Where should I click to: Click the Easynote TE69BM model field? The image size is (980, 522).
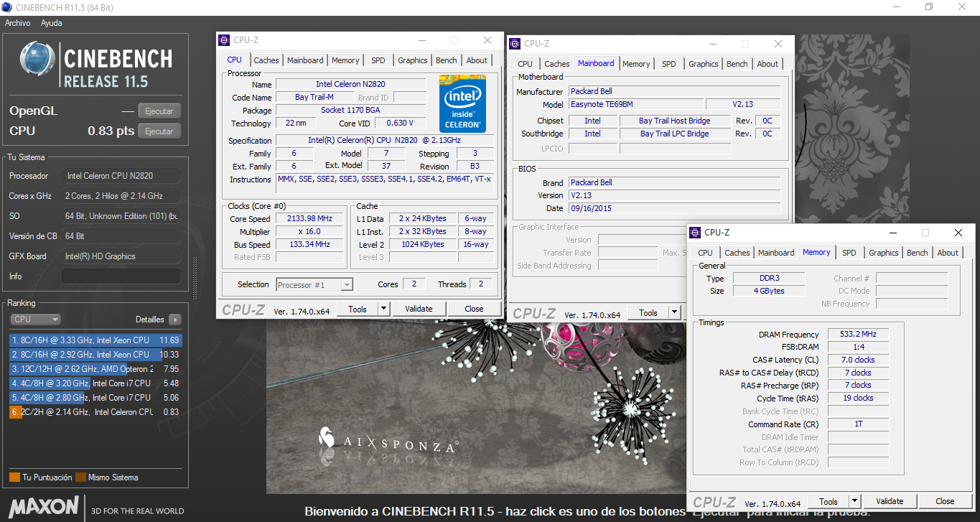tap(636, 104)
